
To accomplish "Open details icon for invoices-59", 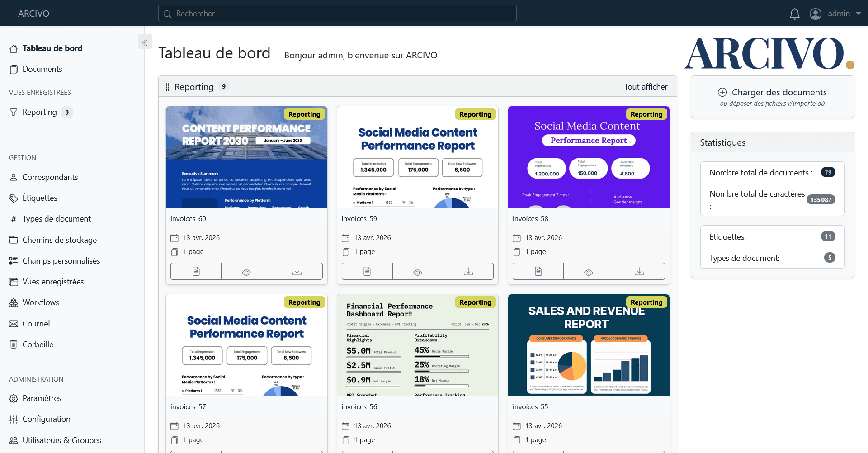I will coord(367,271).
